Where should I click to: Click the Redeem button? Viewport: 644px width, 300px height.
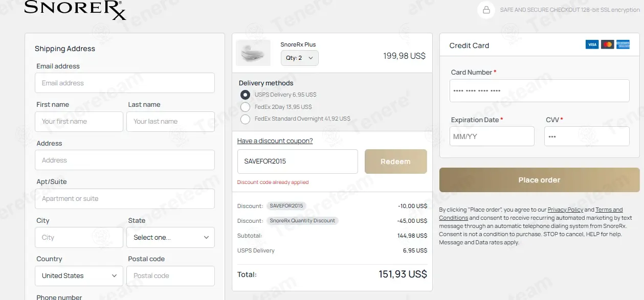click(x=395, y=161)
